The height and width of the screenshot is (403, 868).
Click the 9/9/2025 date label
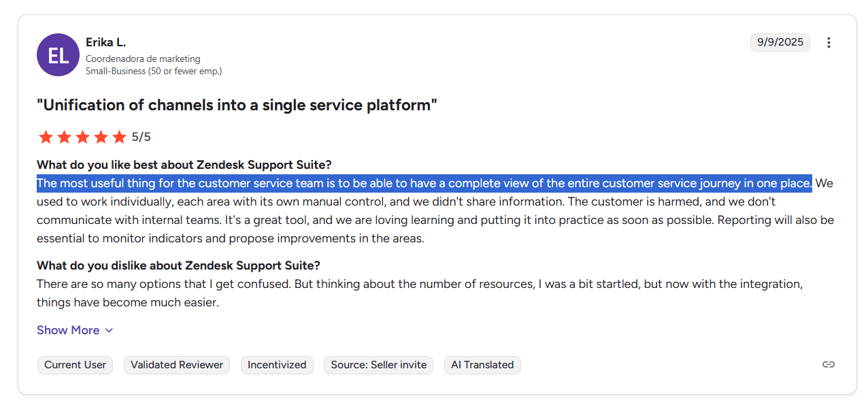point(780,42)
